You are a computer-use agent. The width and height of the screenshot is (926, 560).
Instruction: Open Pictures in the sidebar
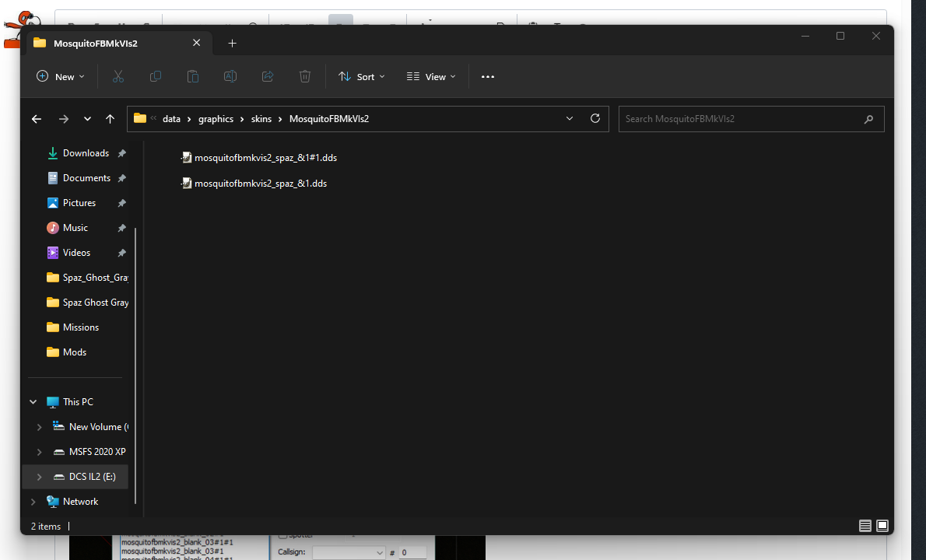pyautogui.click(x=79, y=203)
